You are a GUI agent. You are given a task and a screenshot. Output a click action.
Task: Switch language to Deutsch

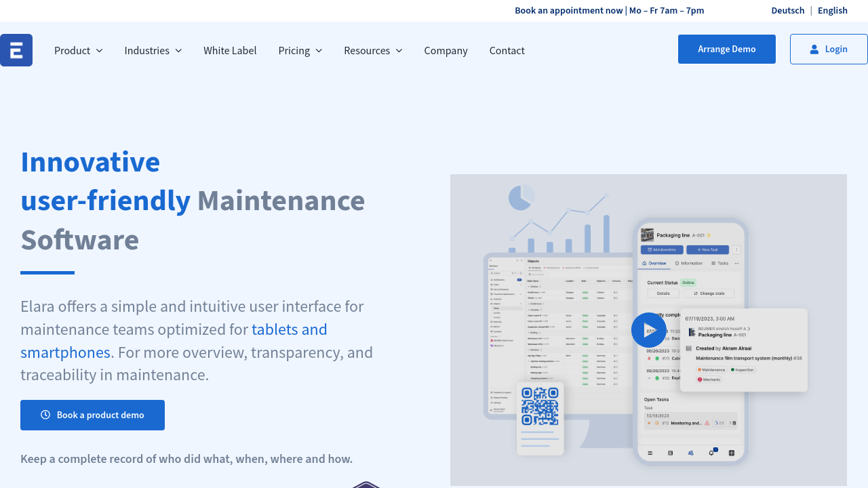[x=787, y=10]
